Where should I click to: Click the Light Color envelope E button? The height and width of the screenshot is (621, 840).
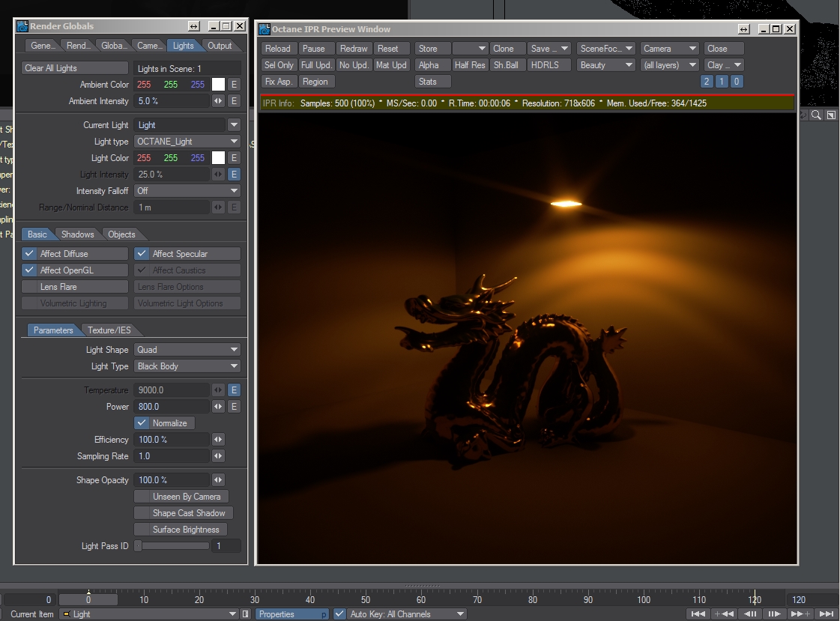pyautogui.click(x=234, y=158)
